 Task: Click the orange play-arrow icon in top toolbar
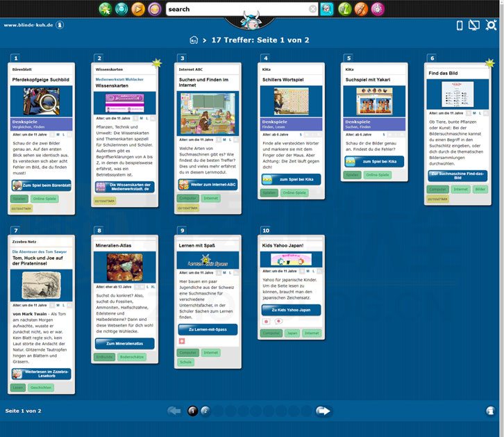tap(138, 9)
